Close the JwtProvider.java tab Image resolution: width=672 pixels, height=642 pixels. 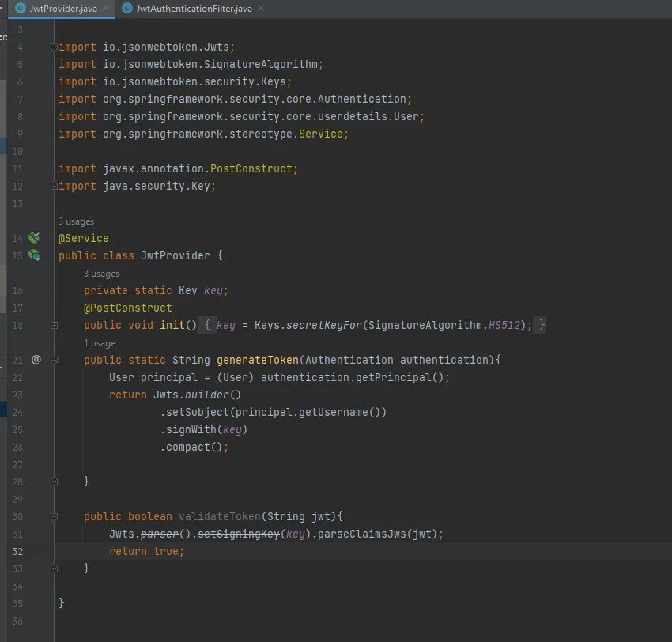pyautogui.click(x=106, y=8)
